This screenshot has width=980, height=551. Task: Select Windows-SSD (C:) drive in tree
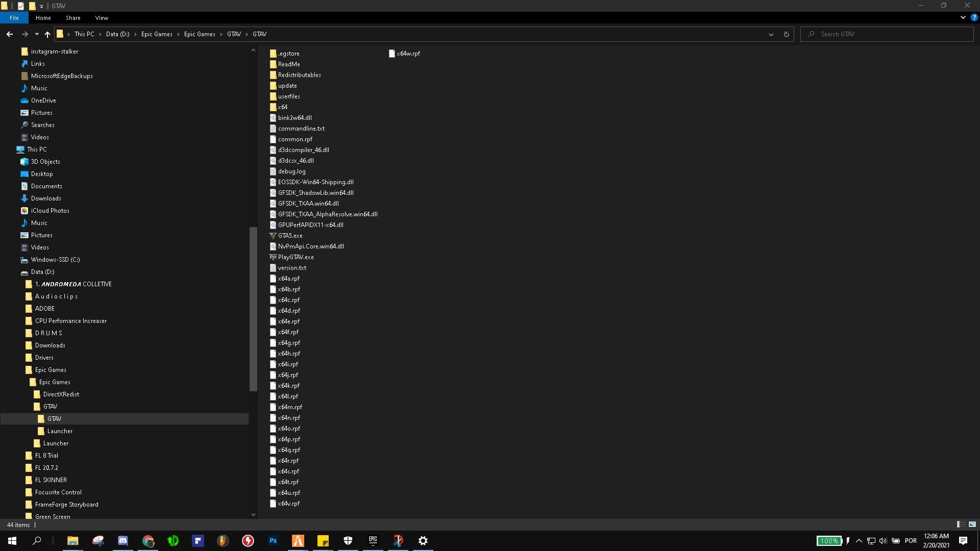point(55,260)
